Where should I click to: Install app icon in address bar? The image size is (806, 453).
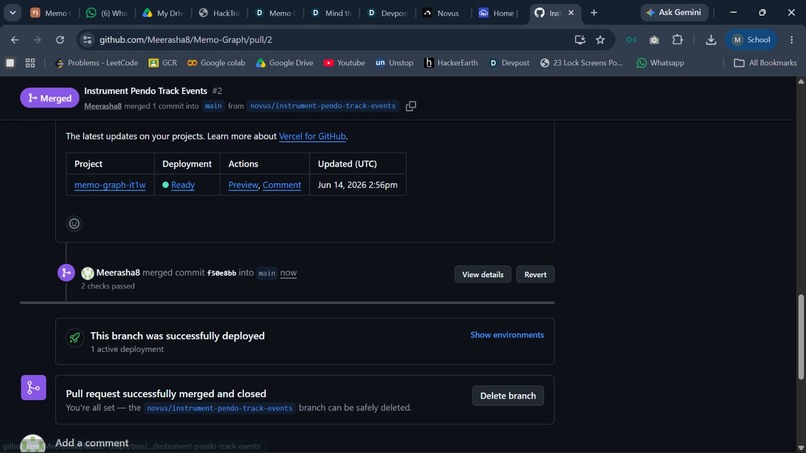(580, 40)
